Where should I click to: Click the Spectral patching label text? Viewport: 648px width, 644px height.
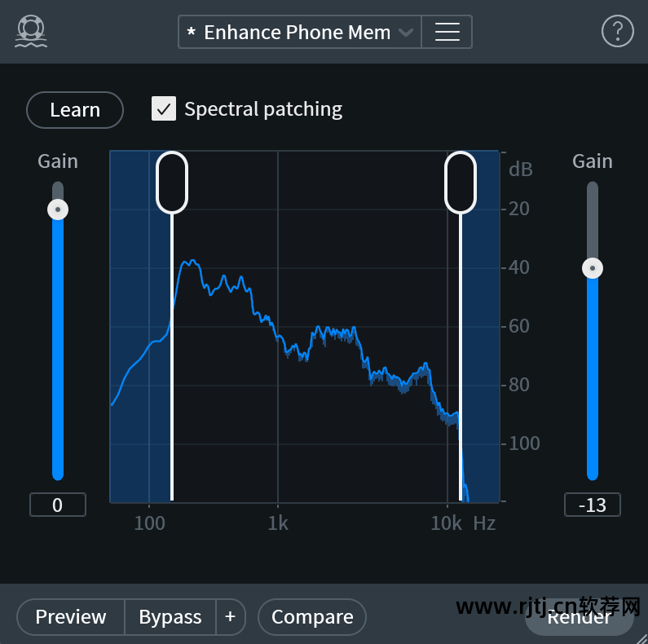pos(263,109)
